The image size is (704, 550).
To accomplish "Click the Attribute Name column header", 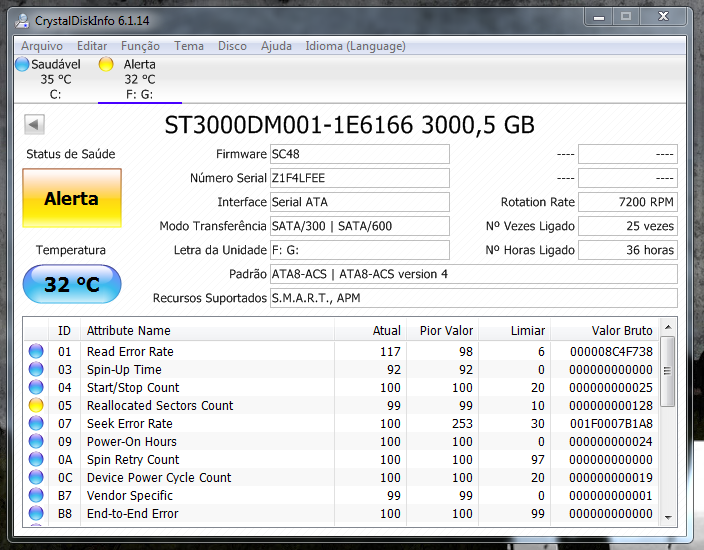I will 207,330.
